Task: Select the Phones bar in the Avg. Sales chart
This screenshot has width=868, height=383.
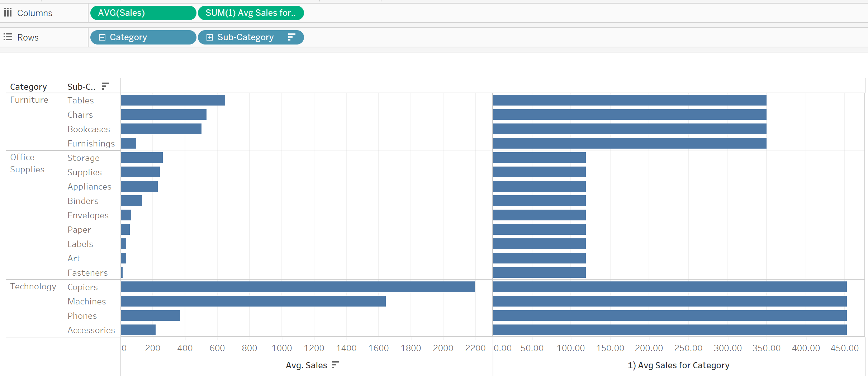Action: click(150, 316)
